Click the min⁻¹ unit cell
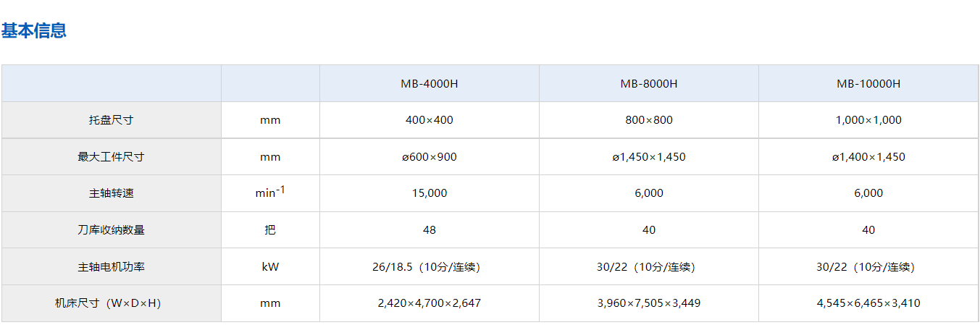Image resolution: width=980 pixels, height=325 pixels. pos(270,192)
